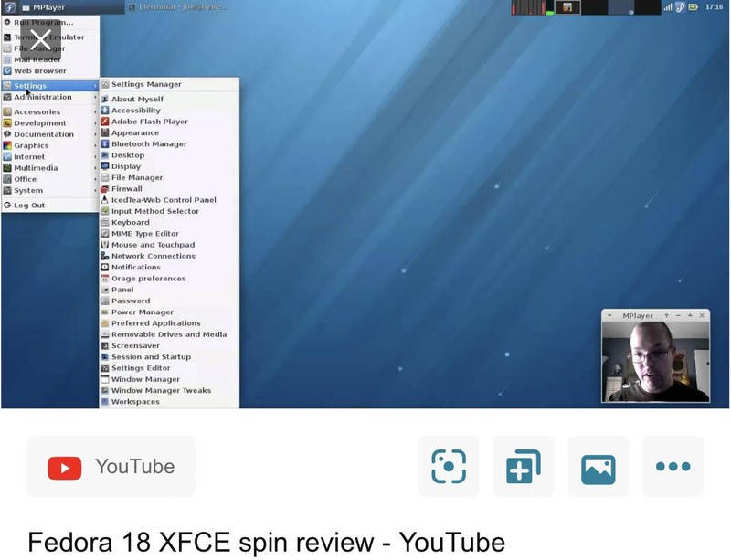This screenshot has height=560, width=731.
Task: Expand the Development submenu
Action: coord(50,123)
